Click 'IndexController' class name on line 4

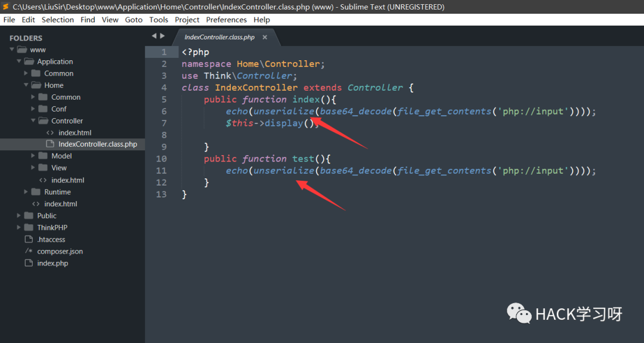pyautogui.click(x=256, y=88)
